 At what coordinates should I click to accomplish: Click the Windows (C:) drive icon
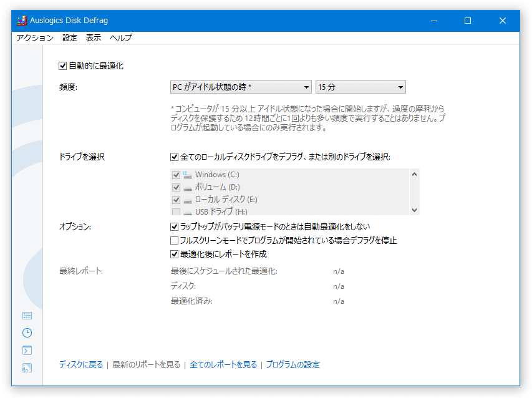coord(187,175)
